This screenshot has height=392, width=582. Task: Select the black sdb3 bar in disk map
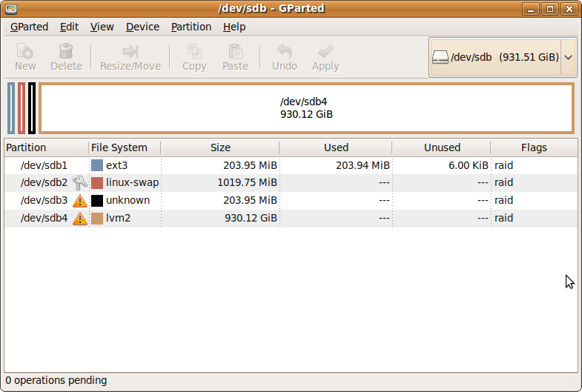click(x=32, y=108)
